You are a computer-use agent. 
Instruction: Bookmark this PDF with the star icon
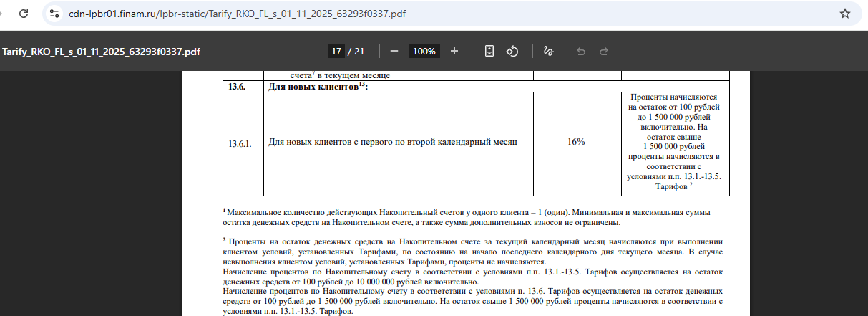click(x=844, y=14)
